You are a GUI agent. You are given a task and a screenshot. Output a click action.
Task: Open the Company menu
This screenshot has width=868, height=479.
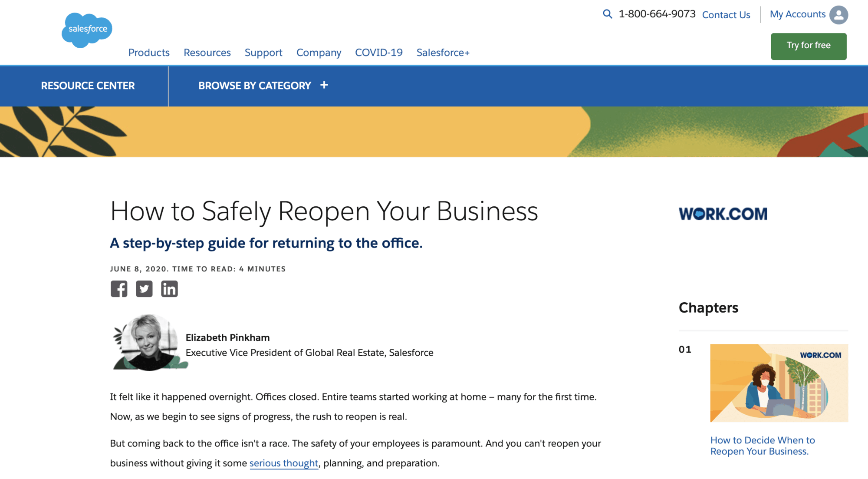319,53
